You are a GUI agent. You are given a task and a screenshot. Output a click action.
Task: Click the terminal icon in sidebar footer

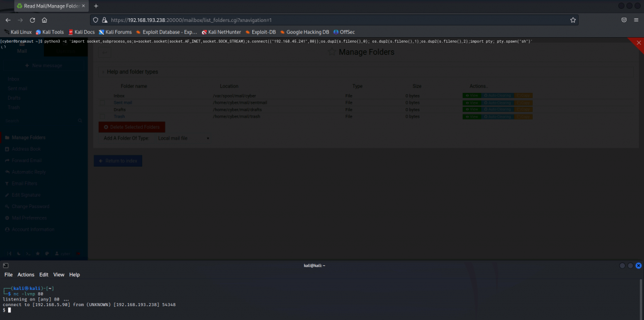click(28, 254)
